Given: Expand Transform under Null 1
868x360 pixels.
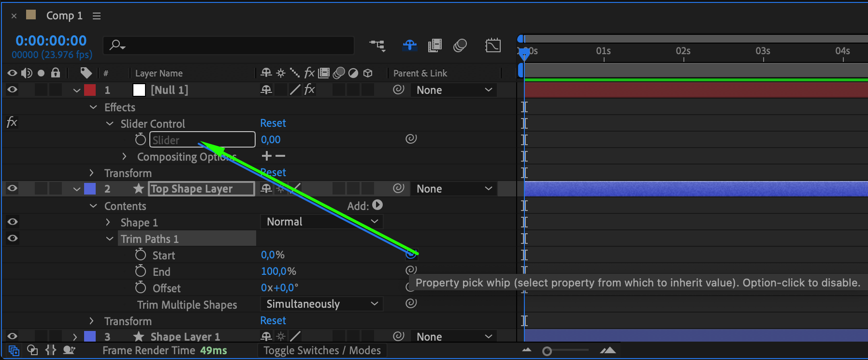Looking at the screenshot, I should click(x=91, y=173).
